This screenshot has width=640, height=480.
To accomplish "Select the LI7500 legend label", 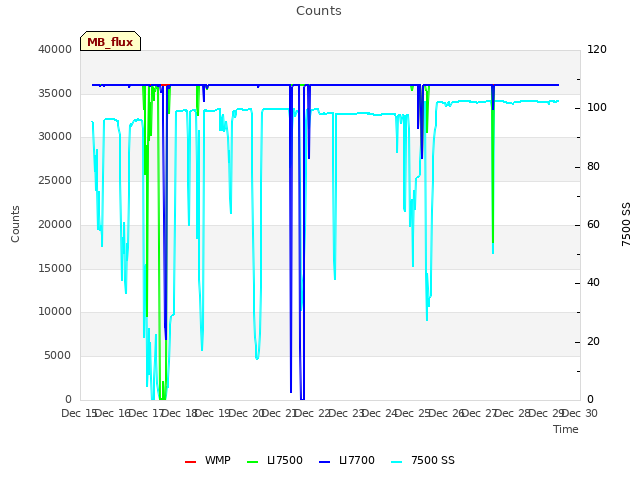I will (285, 460).
